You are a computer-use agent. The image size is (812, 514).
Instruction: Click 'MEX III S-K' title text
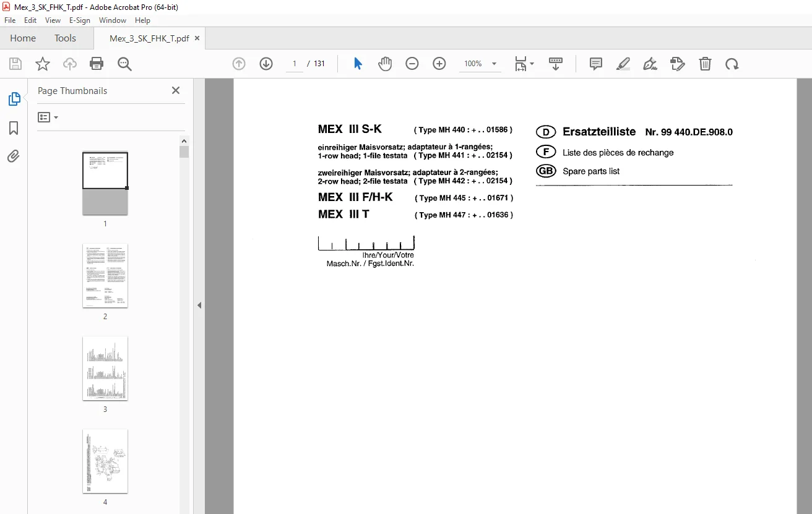[350, 129]
